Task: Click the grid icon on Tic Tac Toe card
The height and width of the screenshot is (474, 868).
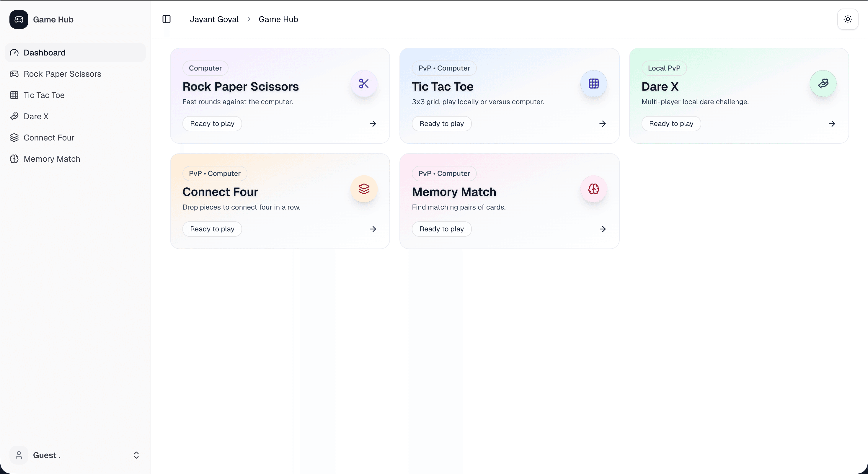Action: [x=593, y=84]
